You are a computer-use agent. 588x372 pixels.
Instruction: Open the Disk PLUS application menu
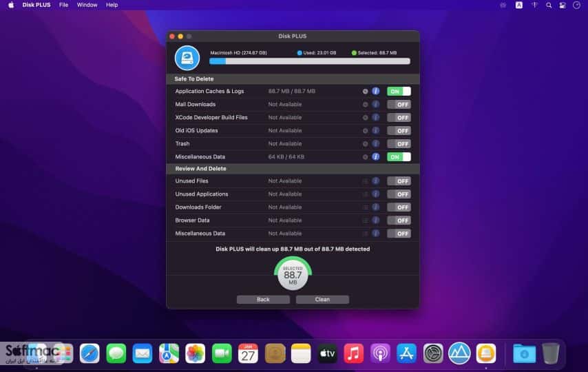click(x=36, y=5)
